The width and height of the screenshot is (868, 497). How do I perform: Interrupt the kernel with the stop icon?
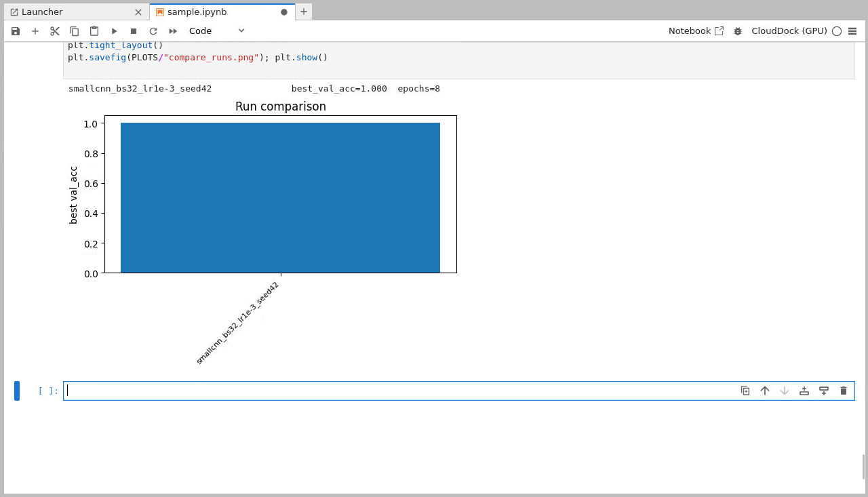pos(133,31)
